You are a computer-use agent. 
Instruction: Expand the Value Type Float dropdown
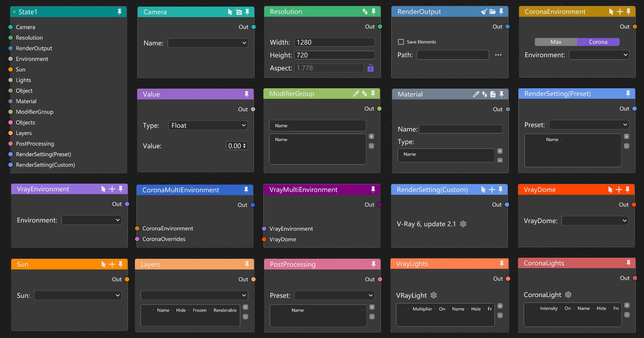click(x=208, y=126)
